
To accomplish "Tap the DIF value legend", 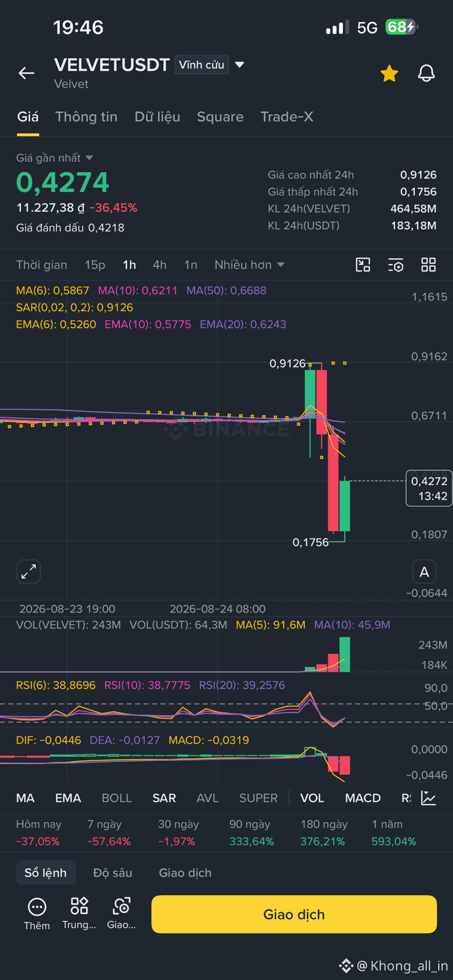I will click(49, 740).
